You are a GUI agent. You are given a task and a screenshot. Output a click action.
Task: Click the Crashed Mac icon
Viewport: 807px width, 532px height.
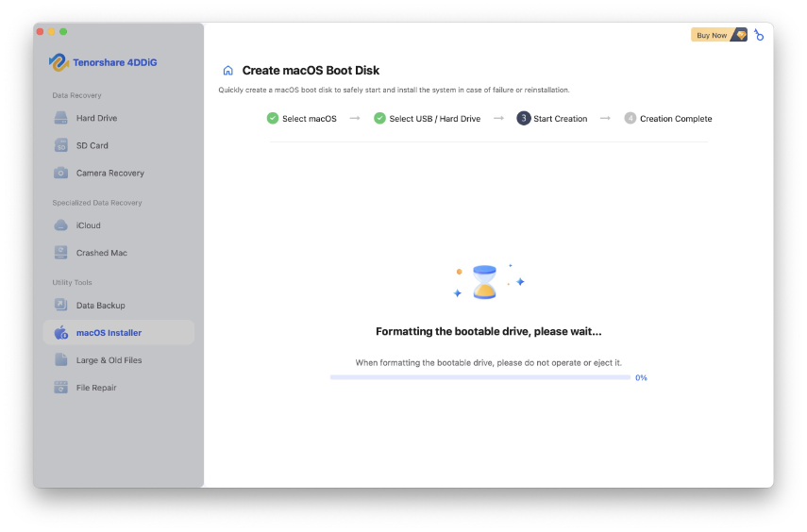point(60,253)
